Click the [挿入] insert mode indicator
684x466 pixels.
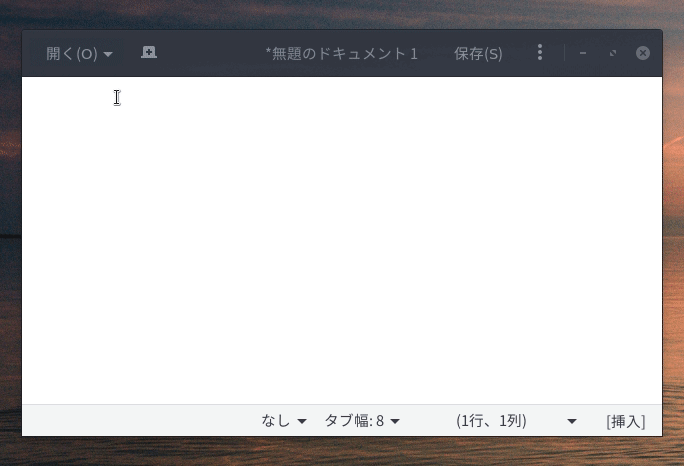point(626,421)
